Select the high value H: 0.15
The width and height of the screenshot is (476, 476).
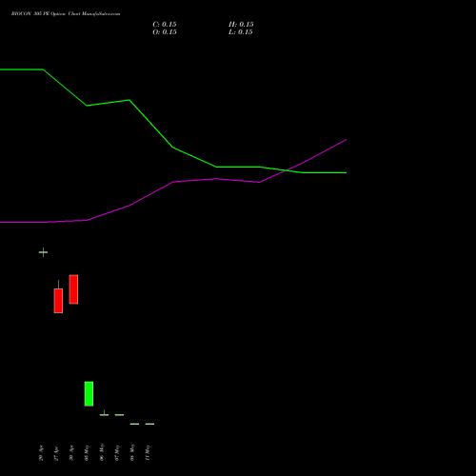[241, 25]
